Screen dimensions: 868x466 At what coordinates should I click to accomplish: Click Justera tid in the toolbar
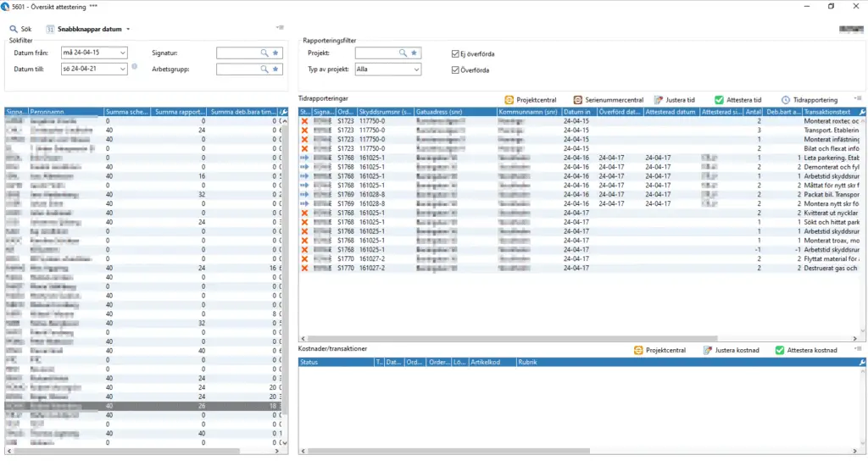point(675,100)
